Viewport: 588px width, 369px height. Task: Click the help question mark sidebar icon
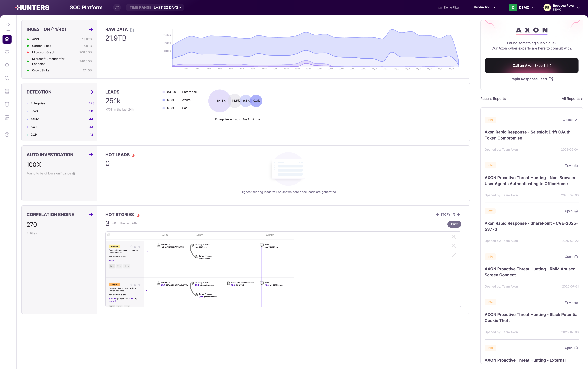click(7, 135)
